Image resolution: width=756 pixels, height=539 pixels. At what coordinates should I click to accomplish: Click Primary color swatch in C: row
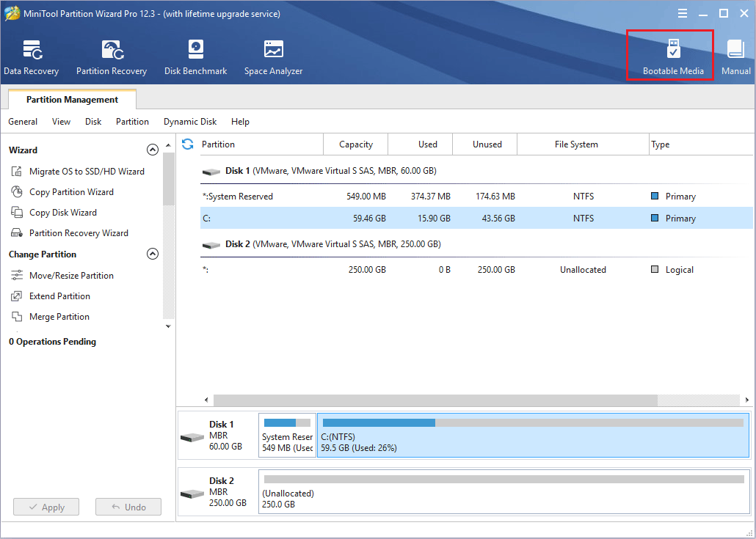pos(654,219)
